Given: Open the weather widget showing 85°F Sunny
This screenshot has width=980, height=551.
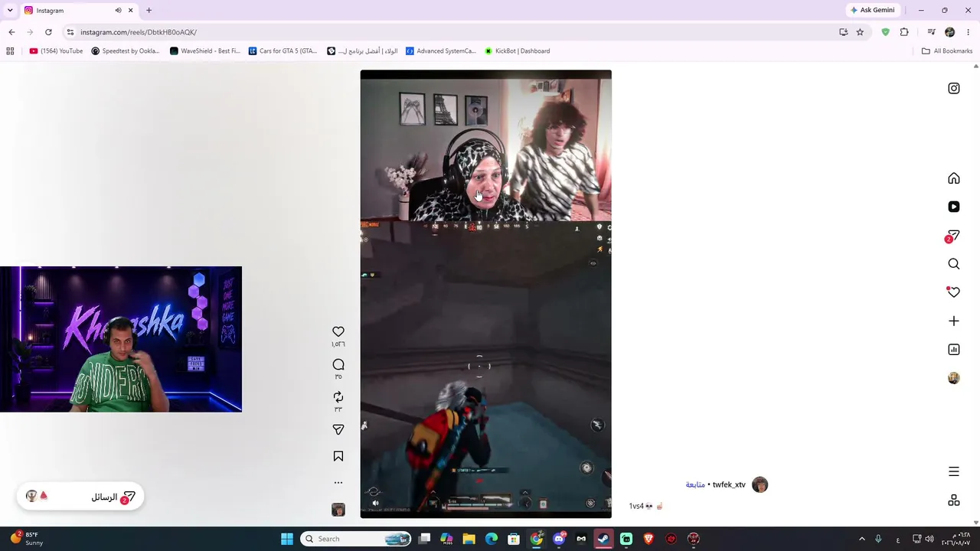Looking at the screenshot, I should point(27,539).
